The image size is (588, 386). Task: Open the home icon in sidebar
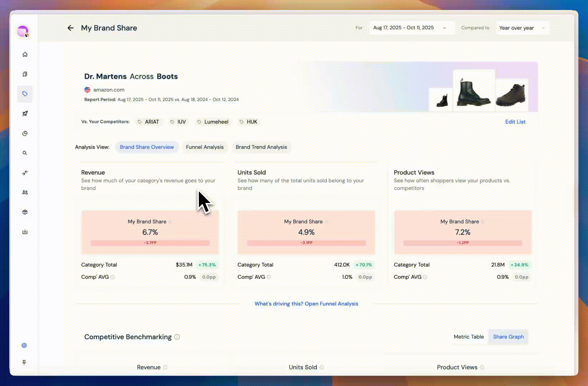25,54
